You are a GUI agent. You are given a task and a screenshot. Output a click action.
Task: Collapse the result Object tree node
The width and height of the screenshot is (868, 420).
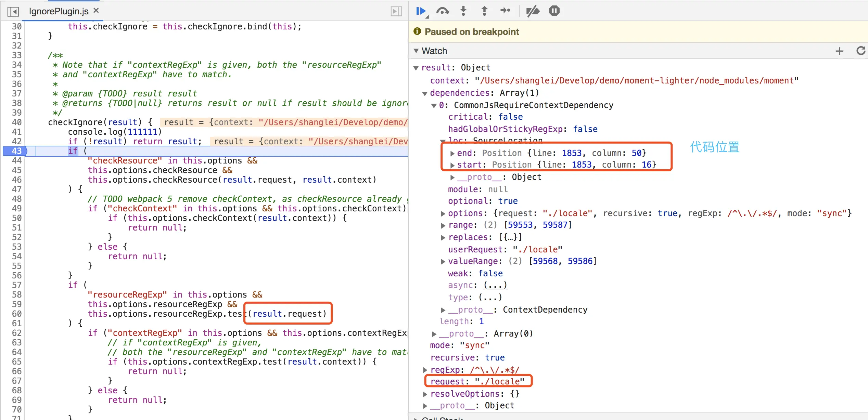[416, 68]
